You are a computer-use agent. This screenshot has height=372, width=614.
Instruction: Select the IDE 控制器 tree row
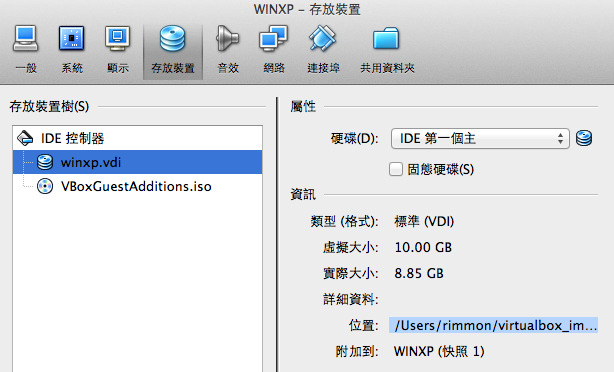[137, 138]
